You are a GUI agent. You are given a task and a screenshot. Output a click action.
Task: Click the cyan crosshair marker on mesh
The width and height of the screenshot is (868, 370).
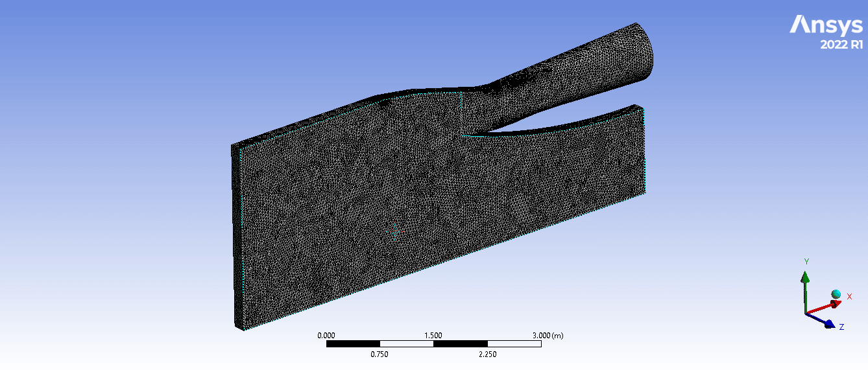tap(395, 230)
